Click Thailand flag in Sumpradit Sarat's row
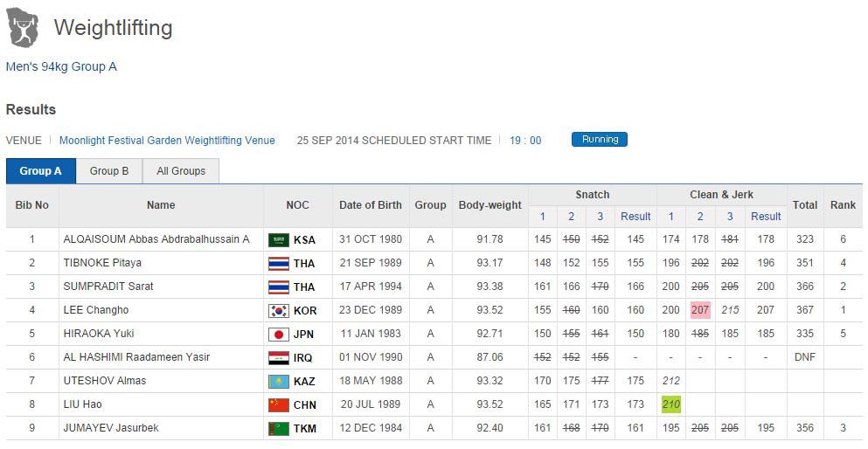Image resolution: width=868 pixels, height=449 pixels. point(279,287)
